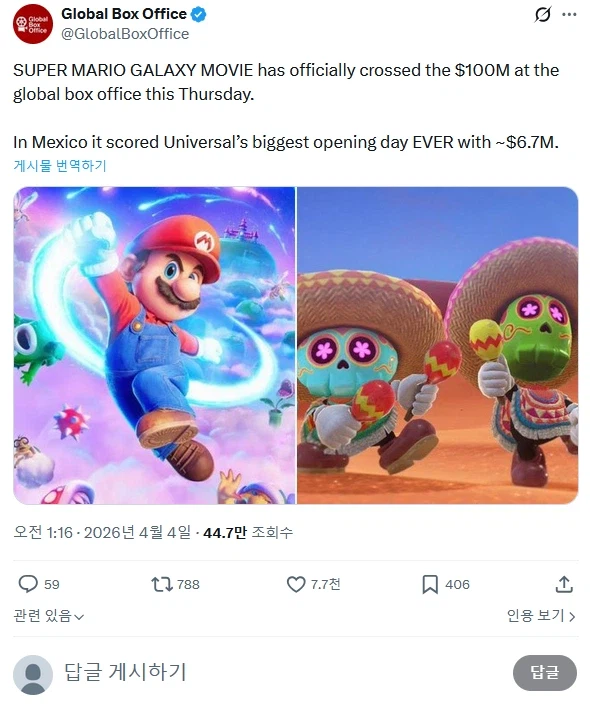The width and height of the screenshot is (590, 719).
Task: Open the @GlobalBoxOffice handle link
Action: (x=125, y=34)
